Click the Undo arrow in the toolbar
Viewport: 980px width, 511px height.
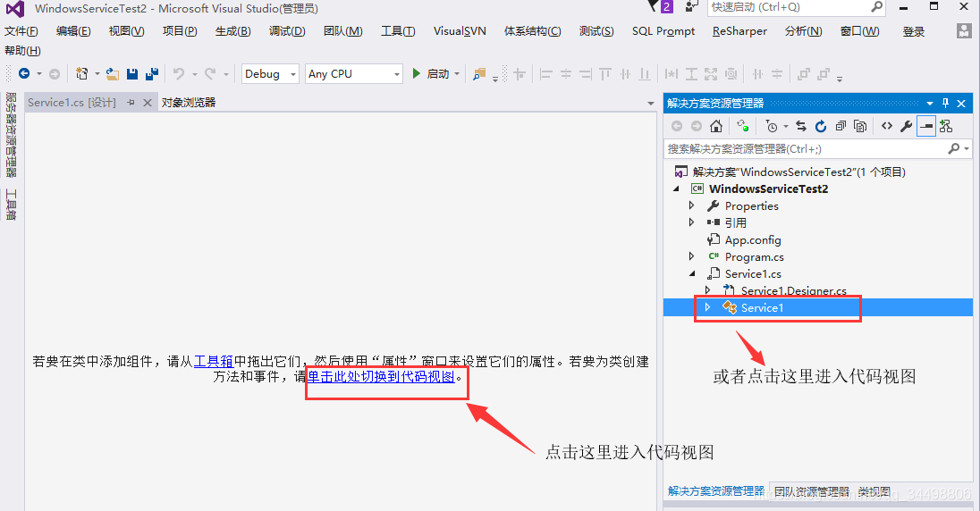click(x=179, y=74)
